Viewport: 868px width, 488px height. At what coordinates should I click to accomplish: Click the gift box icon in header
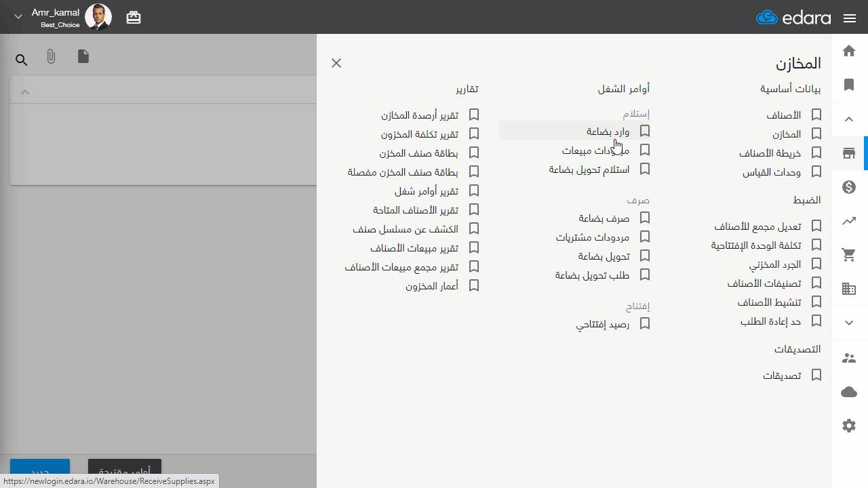134,18
